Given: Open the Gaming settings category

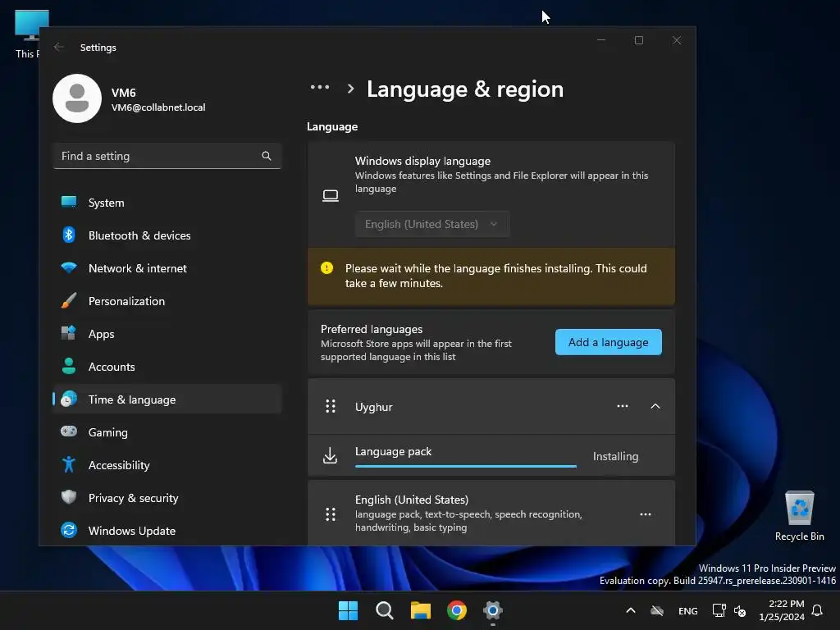Looking at the screenshot, I should pos(167,431).
